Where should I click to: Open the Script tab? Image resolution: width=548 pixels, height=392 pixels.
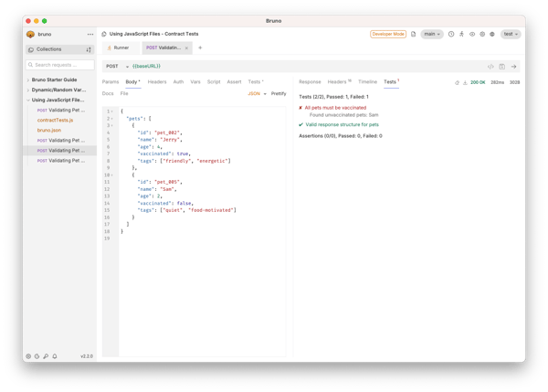[x=214, y=82]
